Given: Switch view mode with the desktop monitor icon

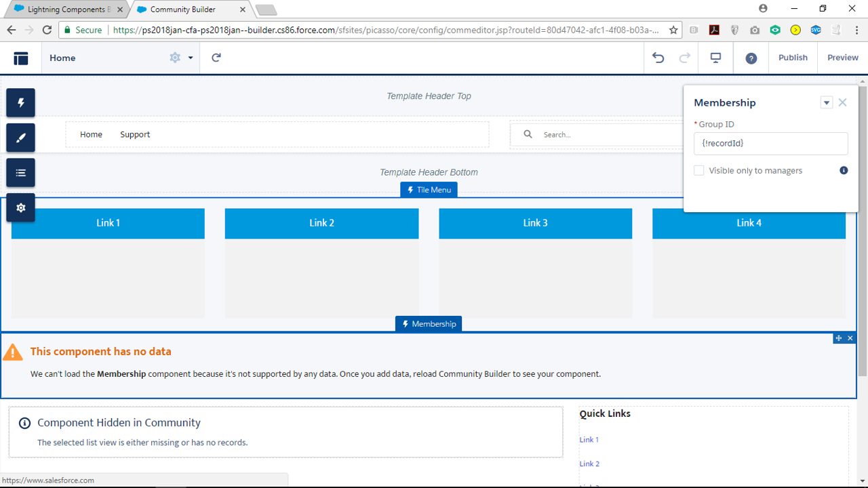Looking at the screenshot, I should (715, 58).
